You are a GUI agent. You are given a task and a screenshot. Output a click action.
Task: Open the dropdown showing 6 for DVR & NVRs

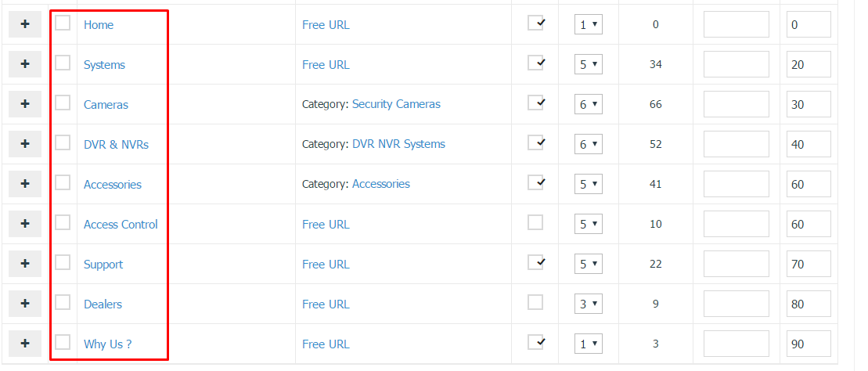(588, 144)
